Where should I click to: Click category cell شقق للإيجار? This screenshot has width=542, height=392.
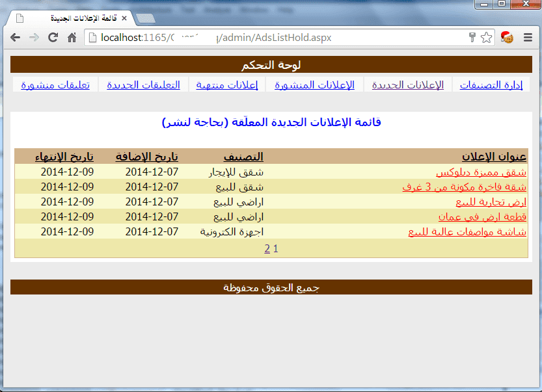click(236, 172)
